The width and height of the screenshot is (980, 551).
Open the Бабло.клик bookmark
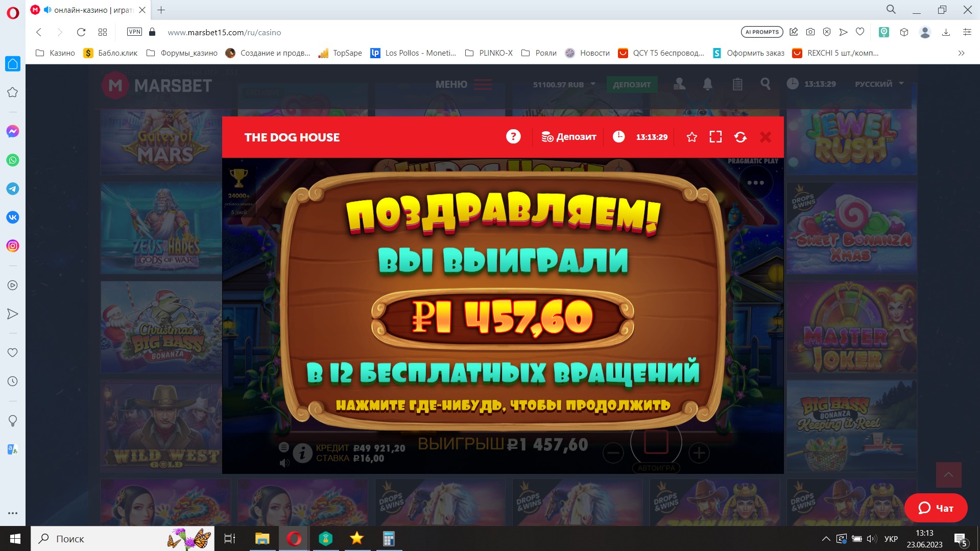point(111,53)
